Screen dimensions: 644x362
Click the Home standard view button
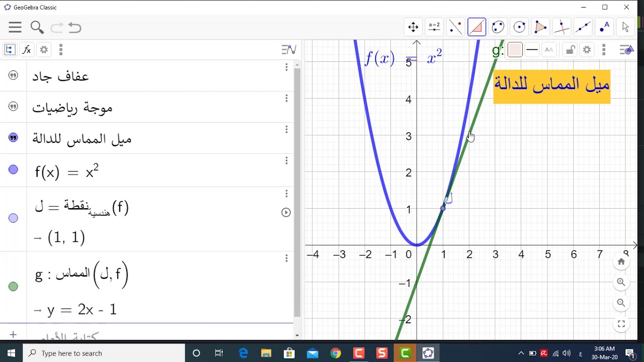coord(621,261)
